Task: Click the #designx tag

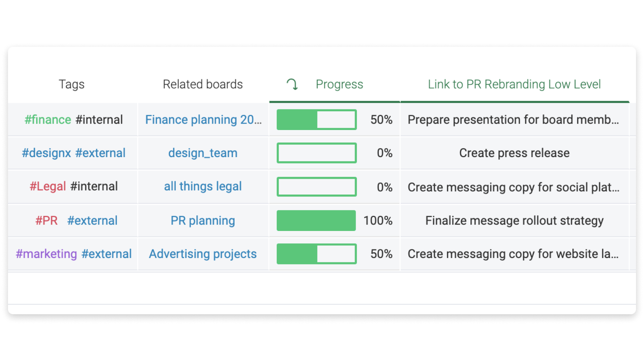Action: tap(47, 153)
